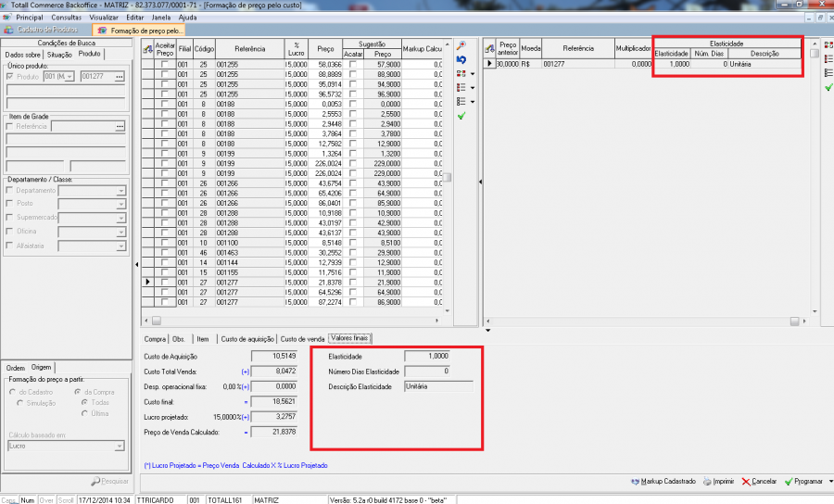Image resolution: width=834 pixels, height=504 pixels.
Task: Open the Consultas menu
Action: [x=66, y=18]
